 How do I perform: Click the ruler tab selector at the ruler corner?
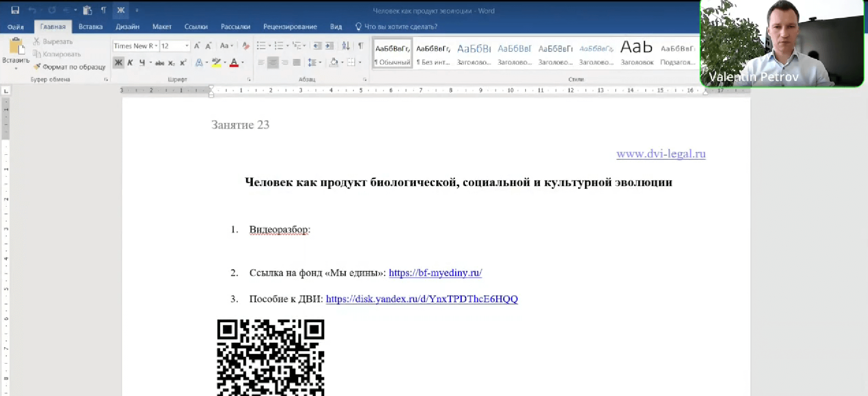pos(6,91)
